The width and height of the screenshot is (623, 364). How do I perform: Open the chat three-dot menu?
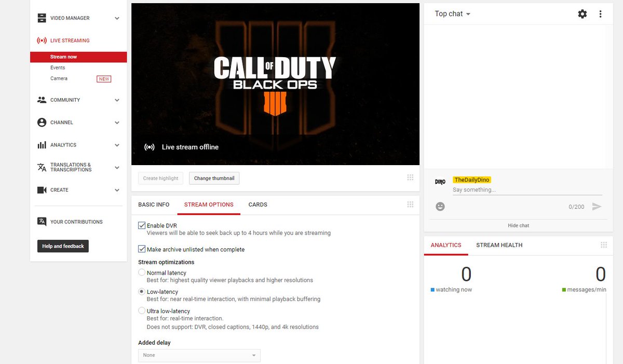pyautogui.click(x=601, y=14)
